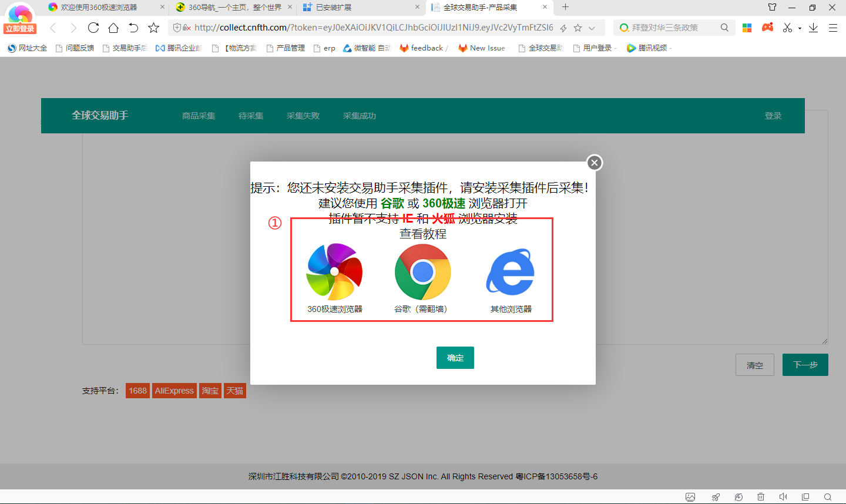The width and height of the screenshot is (846, 504).
Task: Click the undo closed tab icon
Action: (x=133, y=28)
